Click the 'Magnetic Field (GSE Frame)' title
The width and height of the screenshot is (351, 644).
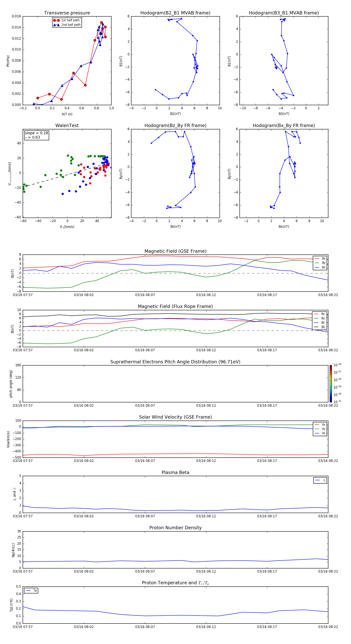point(175,251)
